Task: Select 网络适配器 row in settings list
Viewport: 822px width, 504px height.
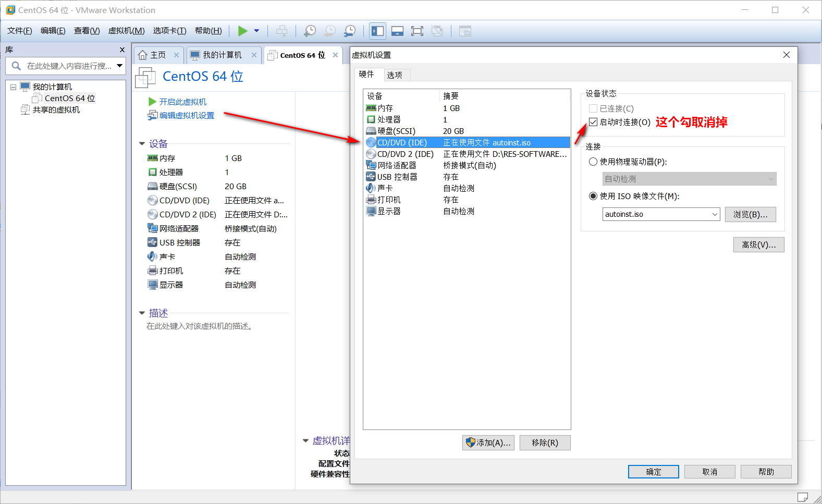Action: 467,165
